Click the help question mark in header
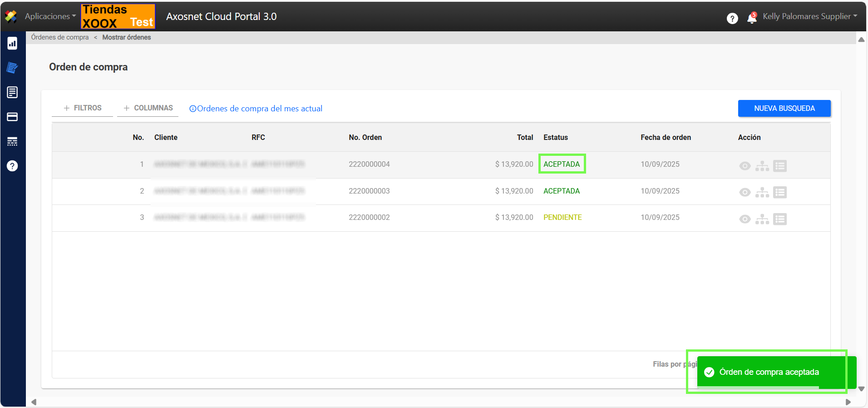 click(732, 18)
